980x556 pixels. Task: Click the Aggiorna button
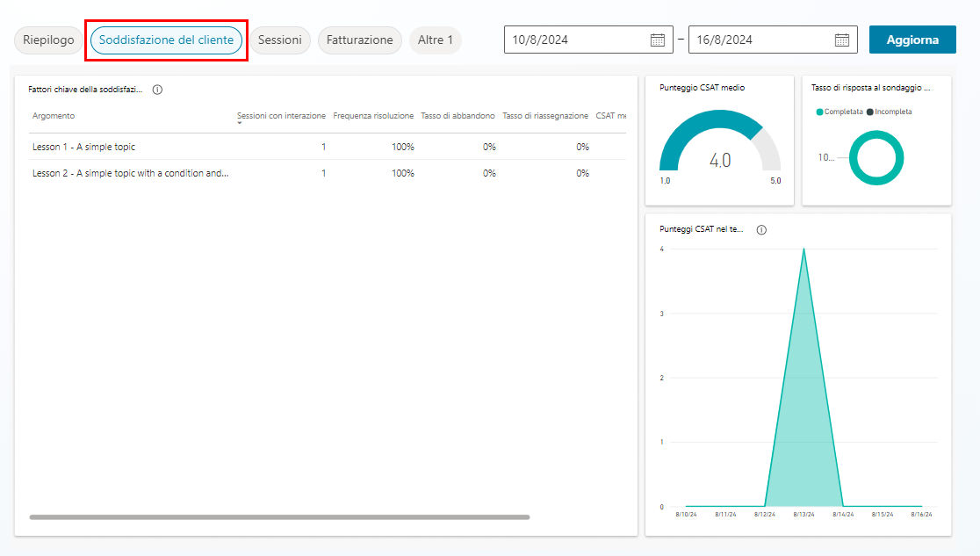(912, 40)
